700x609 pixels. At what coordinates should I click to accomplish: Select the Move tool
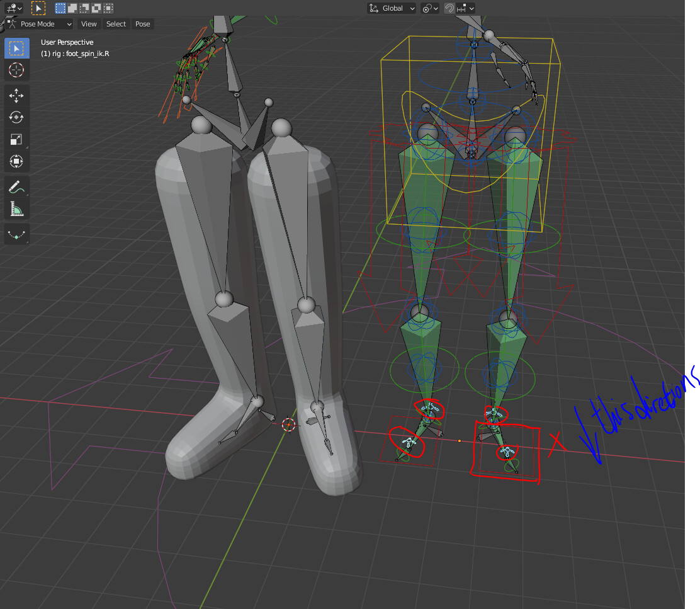[x=17, y=96]
